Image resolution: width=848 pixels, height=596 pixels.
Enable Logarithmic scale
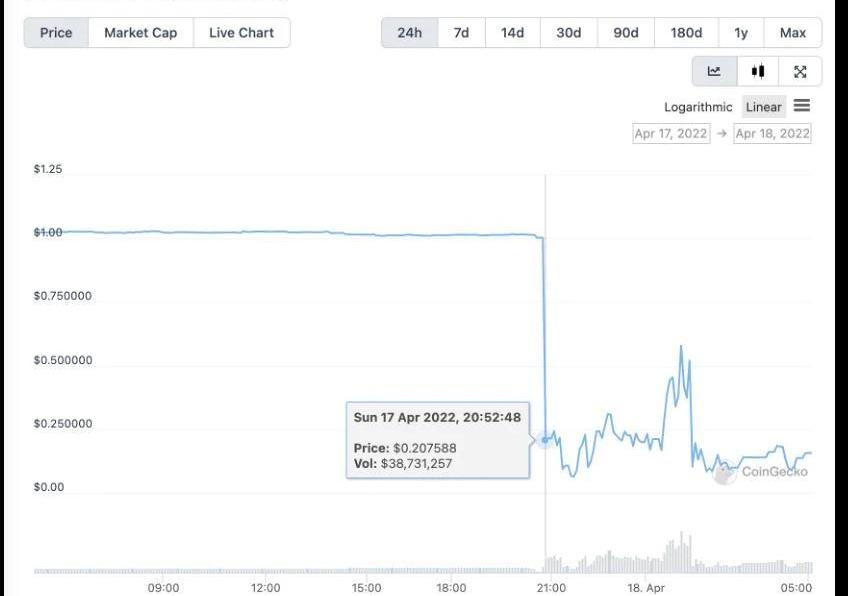698,107
